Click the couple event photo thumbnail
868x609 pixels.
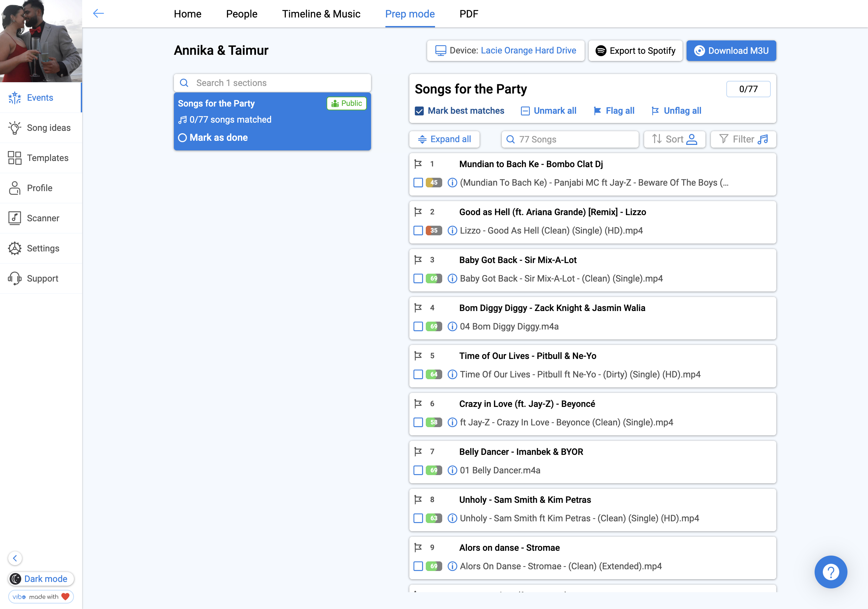(x=41, y=41)
